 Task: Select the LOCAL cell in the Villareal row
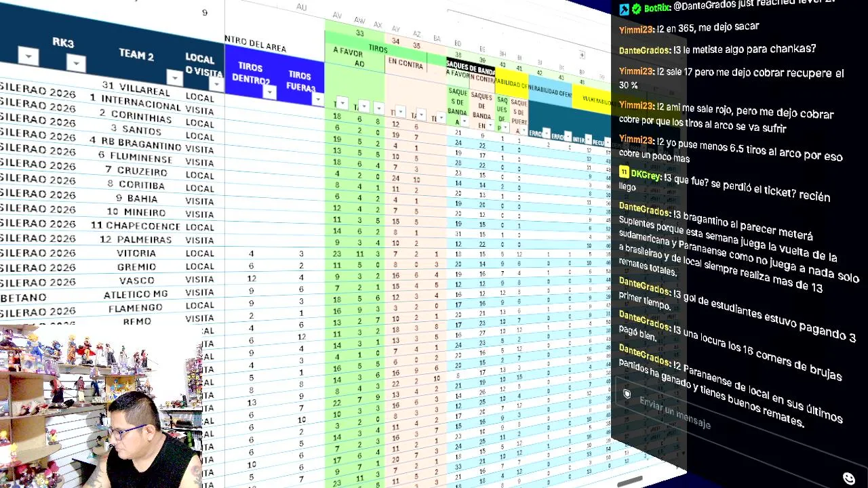pyautogui.click(x=199, y=98)
